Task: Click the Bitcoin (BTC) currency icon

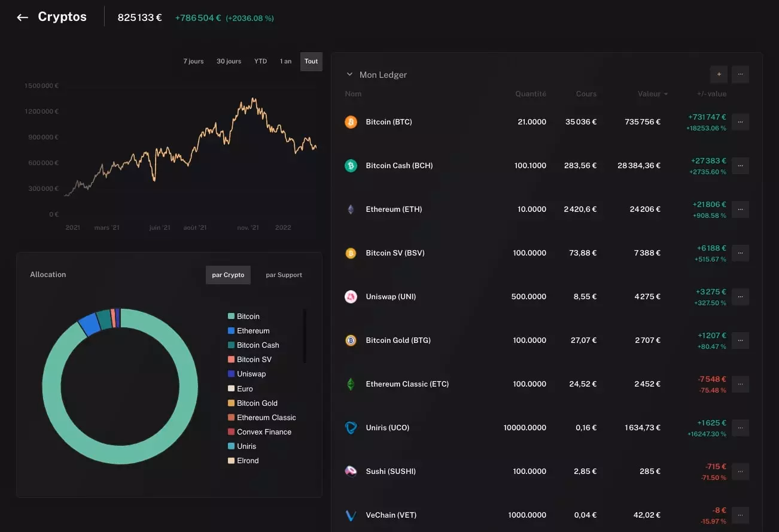Action: click(x=351, y=121)
